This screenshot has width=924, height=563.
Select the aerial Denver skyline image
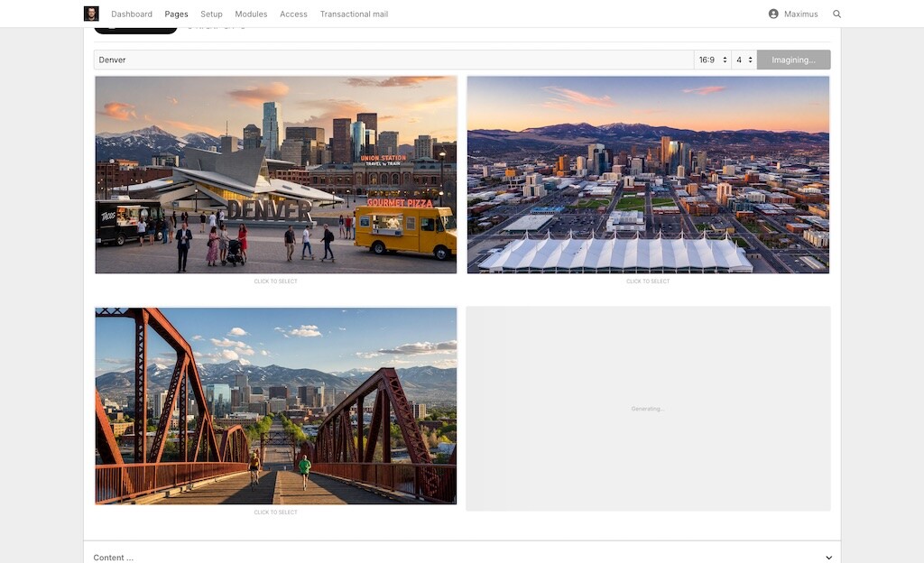coord(648,174)
